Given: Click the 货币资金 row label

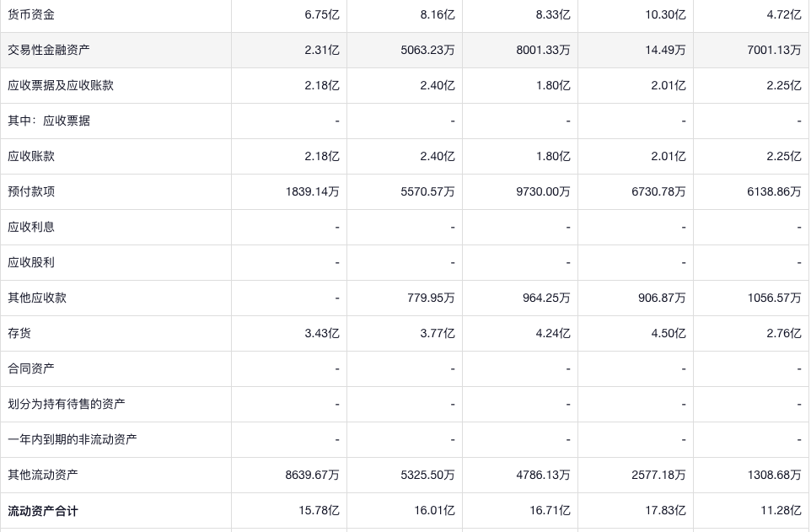Looking at the screenshot, I should [31, 14].
